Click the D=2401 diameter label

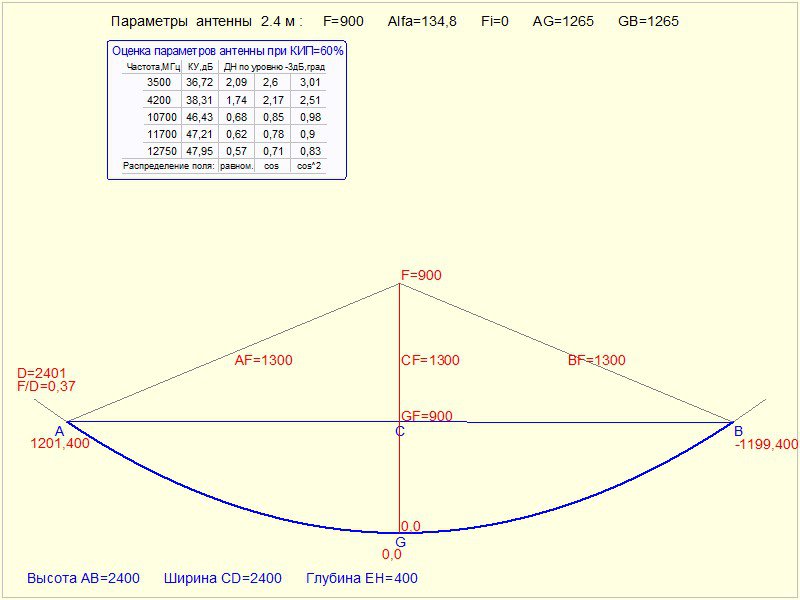pos(40,374)
